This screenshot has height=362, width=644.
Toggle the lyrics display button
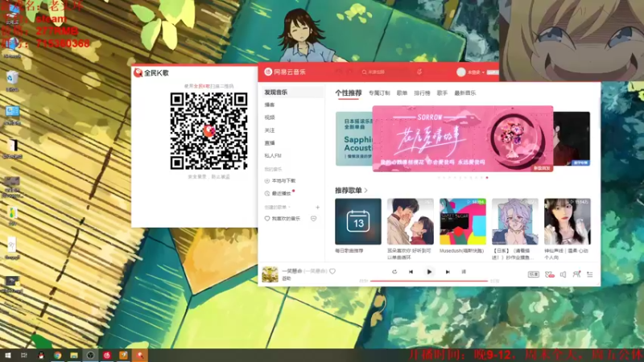pyautogui.click(x=464, y=272)
